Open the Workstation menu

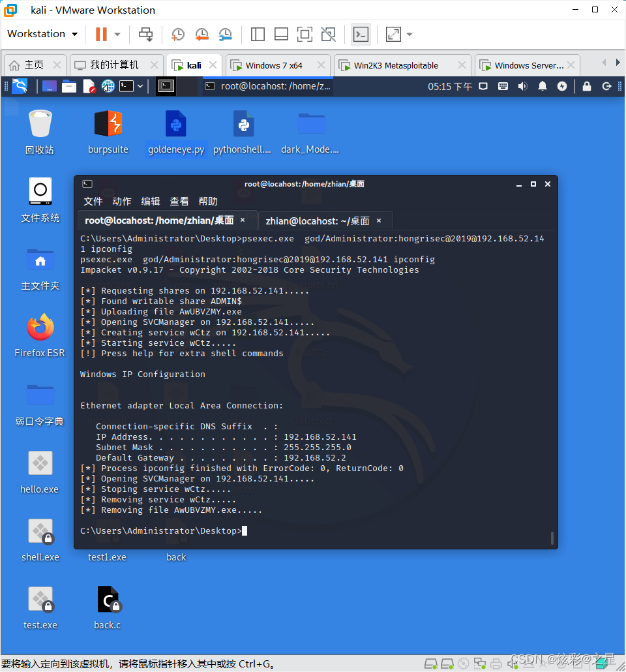(x=42, y=33)
